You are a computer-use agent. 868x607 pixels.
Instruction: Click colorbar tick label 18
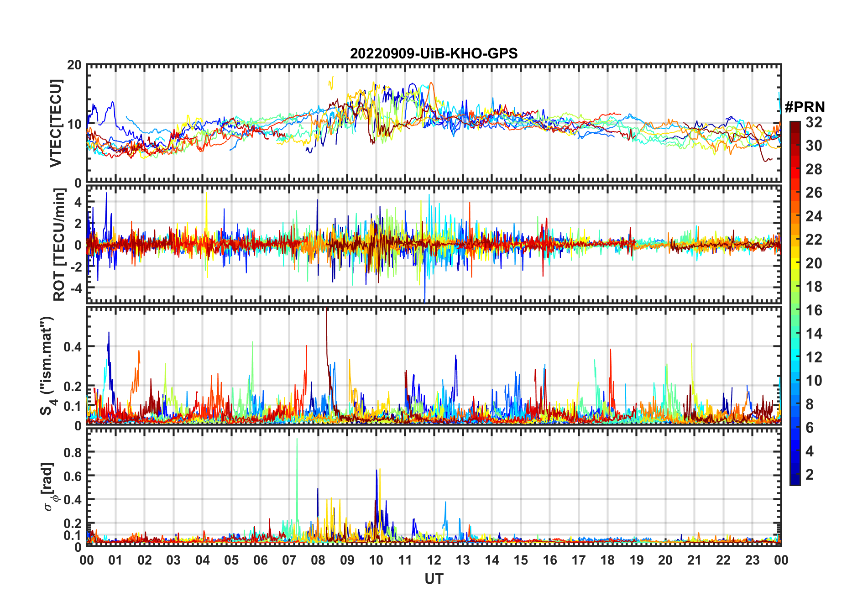click(x=814, y=287)
